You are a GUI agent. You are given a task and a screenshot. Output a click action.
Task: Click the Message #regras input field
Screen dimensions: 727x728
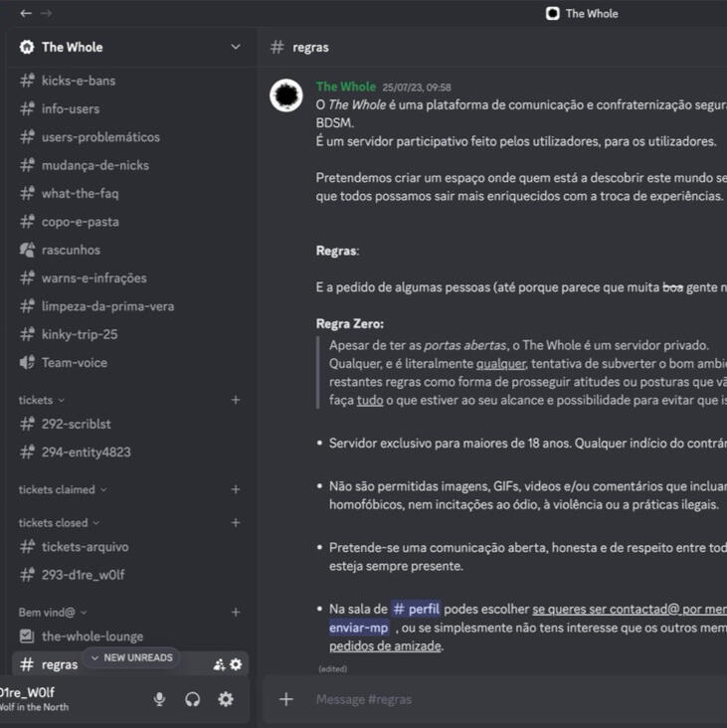(x=497, y=699)
